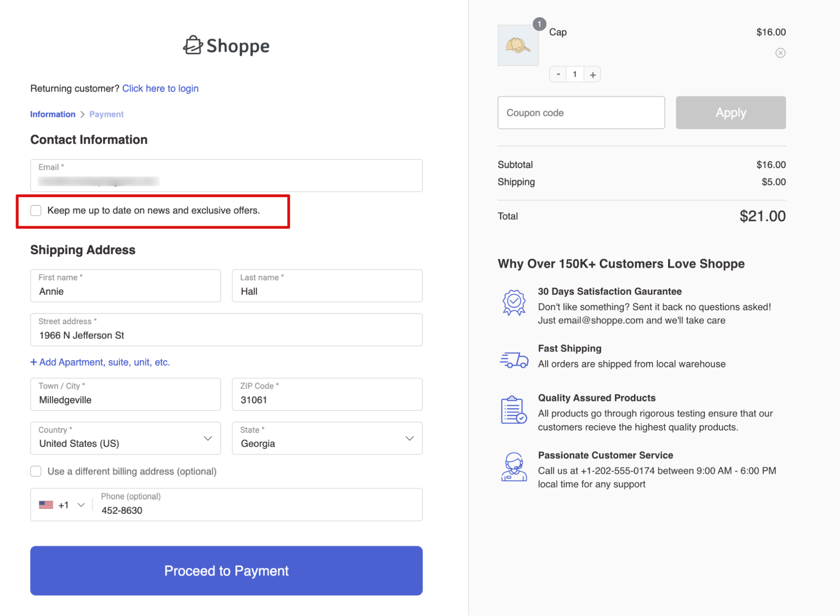This screenshot has width=840, height=616.
Task: Click the US flag icon in phone field
Action: pos(47,505)
